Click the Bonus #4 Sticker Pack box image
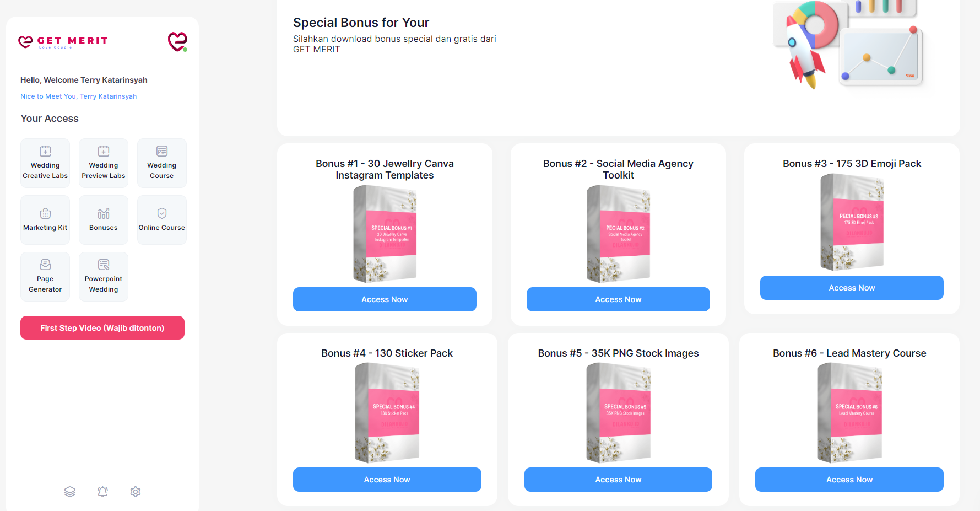980x511 pixels. coord(387,413)
